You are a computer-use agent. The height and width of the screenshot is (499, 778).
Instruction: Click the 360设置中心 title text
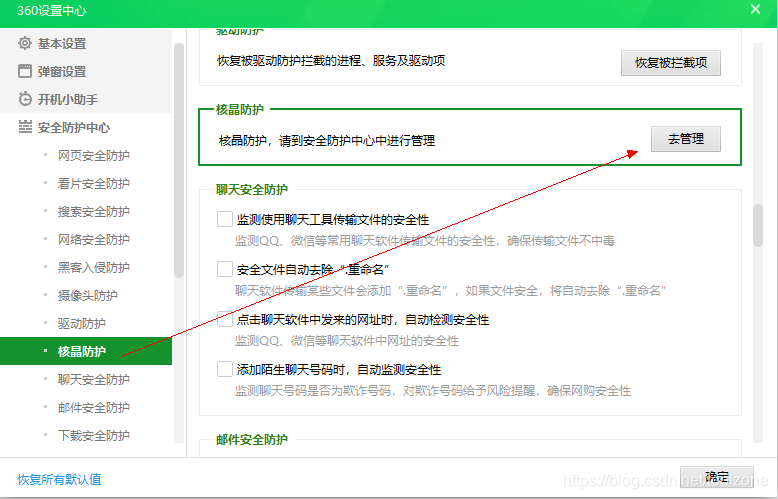(x=52, y=10)
